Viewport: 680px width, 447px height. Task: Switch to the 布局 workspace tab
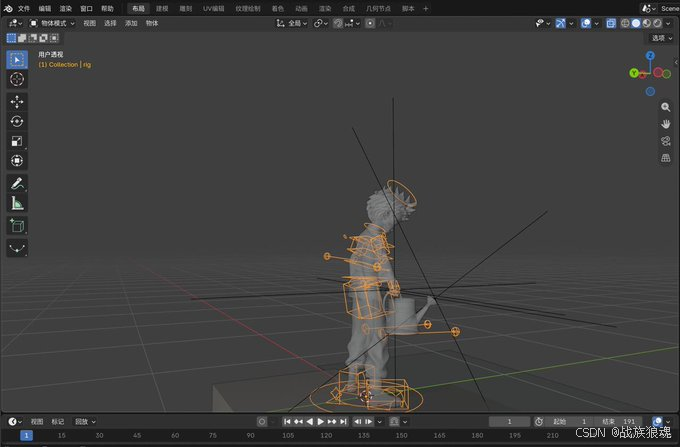click(138, 9)
